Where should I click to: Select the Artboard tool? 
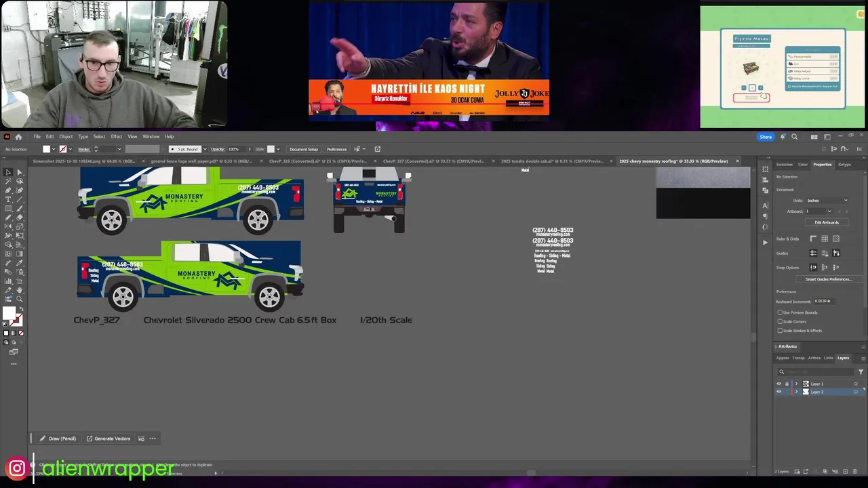(19, 281)
